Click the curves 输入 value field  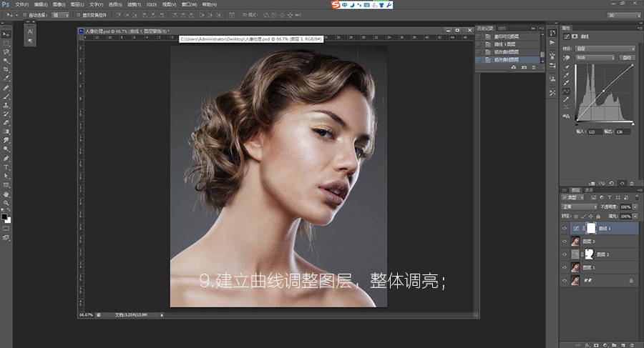(x=595, y=131)
